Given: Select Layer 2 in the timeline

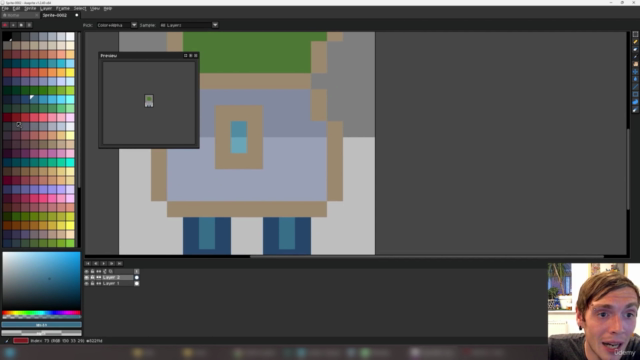Looking at the screenshot, I should (117, 278).
